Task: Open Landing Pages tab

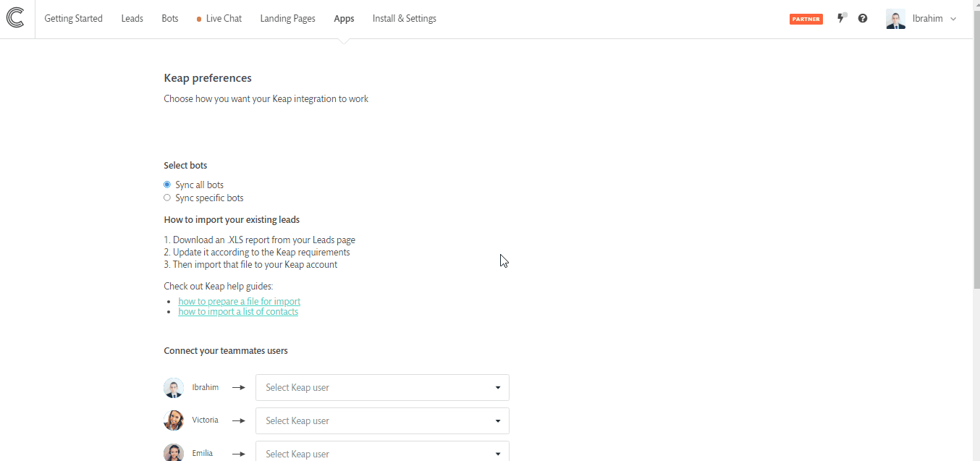Action: [x=287, y=19]
